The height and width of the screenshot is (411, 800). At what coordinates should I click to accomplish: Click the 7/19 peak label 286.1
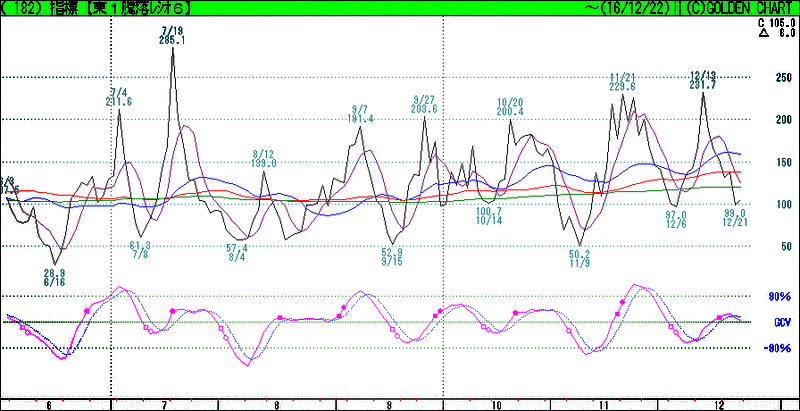tap(172, 41)
